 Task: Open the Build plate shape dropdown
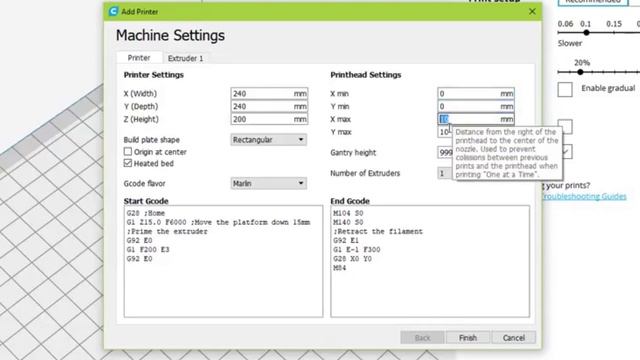pyautogui.click(x=269, y=140)
